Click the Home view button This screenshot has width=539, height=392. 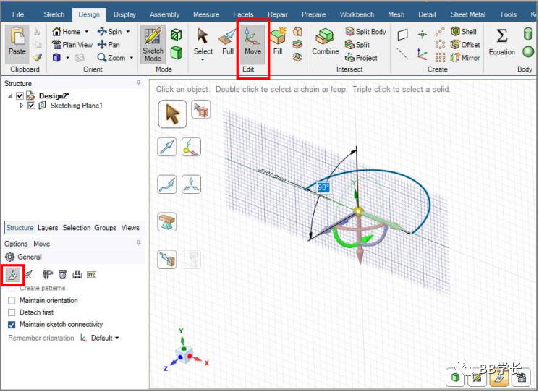click(66, 32)
